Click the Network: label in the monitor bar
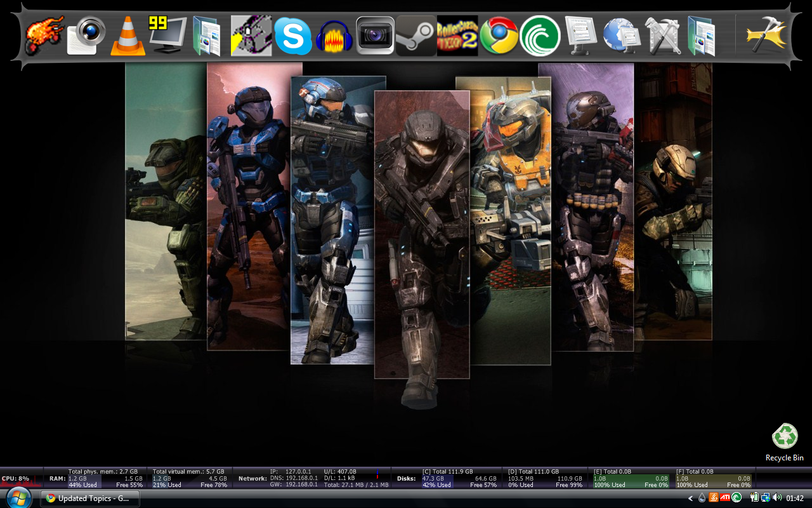 pyautogui.click(x=253, y=478)
